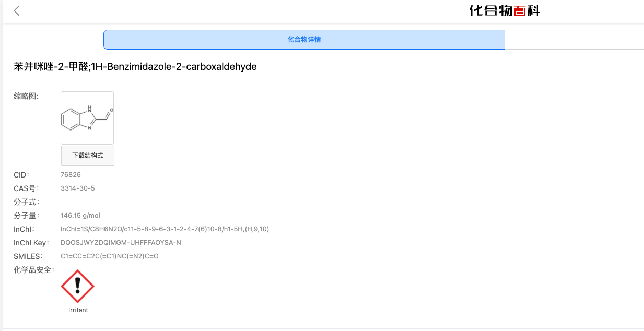644x331 pixels.
Task: Click the benzimidazole structure thumbnail
Action: 87,118
